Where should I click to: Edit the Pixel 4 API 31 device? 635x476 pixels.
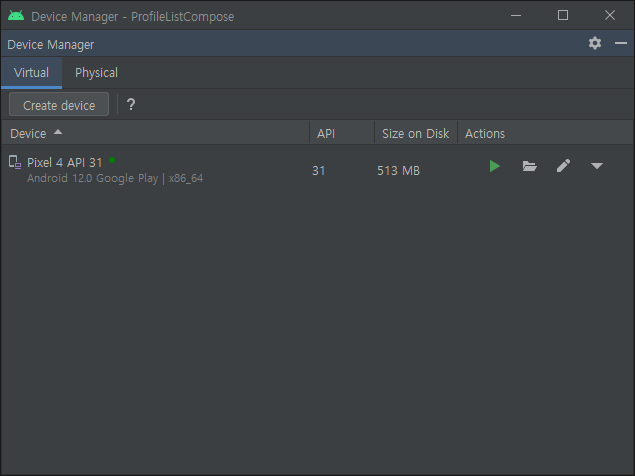[x=563, y=166]
